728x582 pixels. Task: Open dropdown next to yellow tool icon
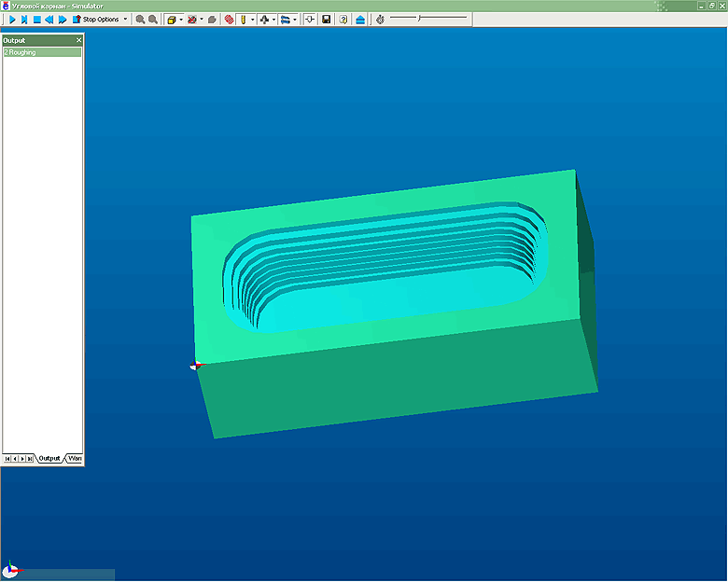253,20
